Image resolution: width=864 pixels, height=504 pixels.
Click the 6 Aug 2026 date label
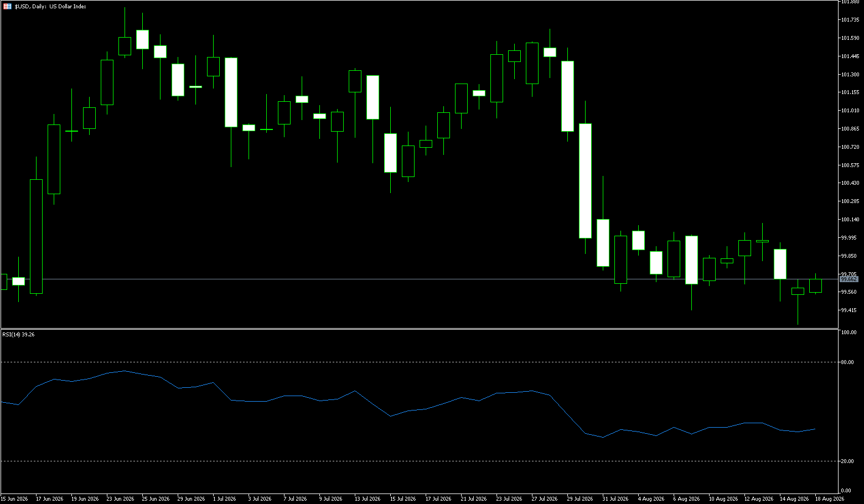pos(686,499)
